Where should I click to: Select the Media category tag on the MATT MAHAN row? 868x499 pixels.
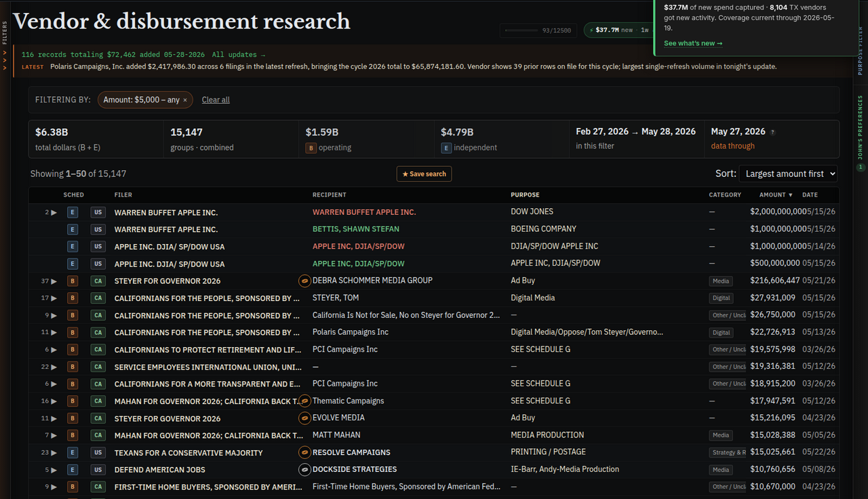pos(721,435)
